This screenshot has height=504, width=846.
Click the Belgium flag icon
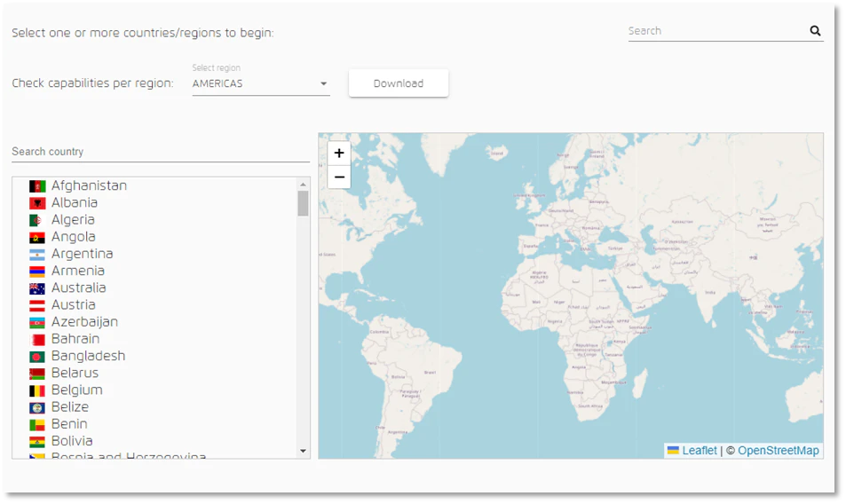coord(37,390)
